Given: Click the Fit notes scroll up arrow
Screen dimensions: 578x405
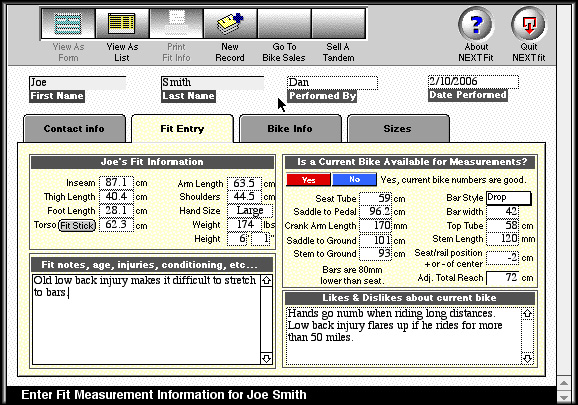Looking at the screenshot, I should [267, 280].
